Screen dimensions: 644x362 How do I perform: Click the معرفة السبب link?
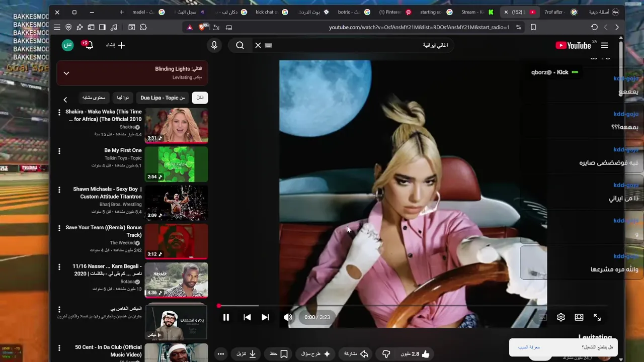click(529, 347)
